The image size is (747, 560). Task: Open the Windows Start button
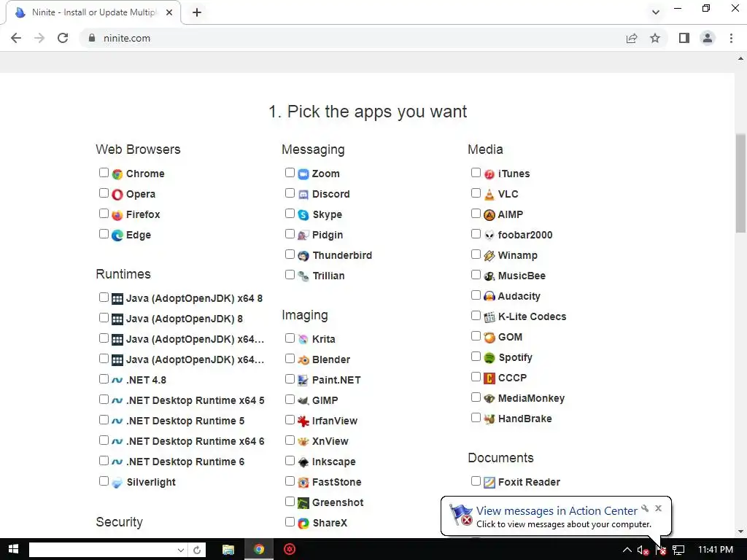click(13, 550)
